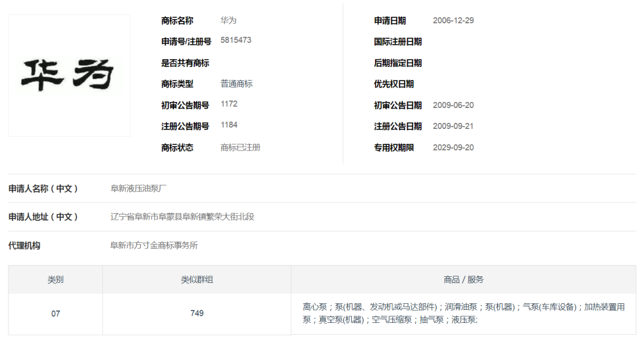This screenshot has width=644, height=342.
Task: Click the 注册公告日期 label
Action: tap(398, 126)
